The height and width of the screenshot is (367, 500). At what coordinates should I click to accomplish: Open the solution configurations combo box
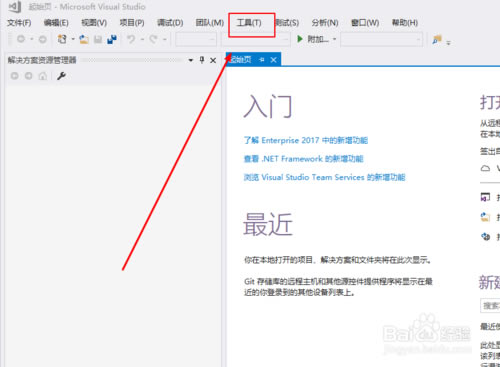click(196, 40)
